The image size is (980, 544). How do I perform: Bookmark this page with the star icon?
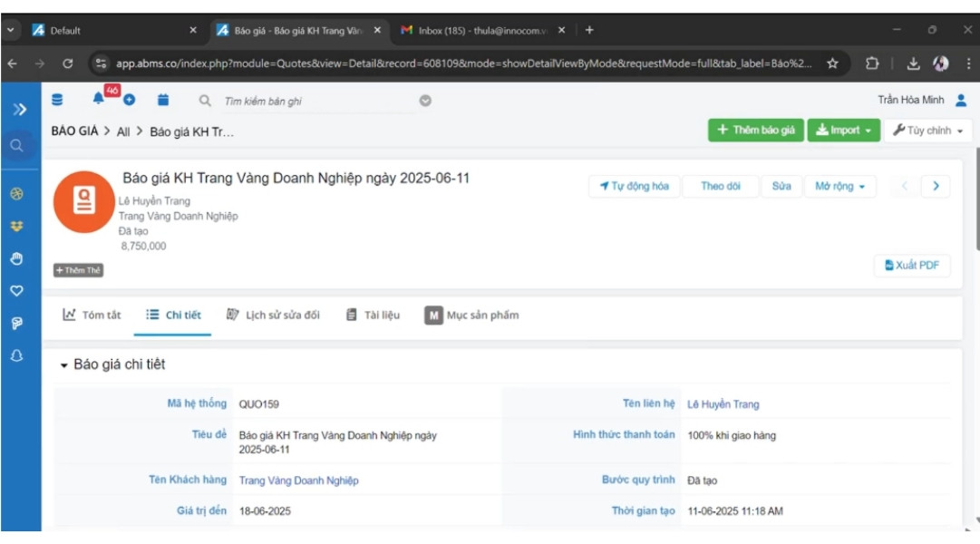coord(832,64)
